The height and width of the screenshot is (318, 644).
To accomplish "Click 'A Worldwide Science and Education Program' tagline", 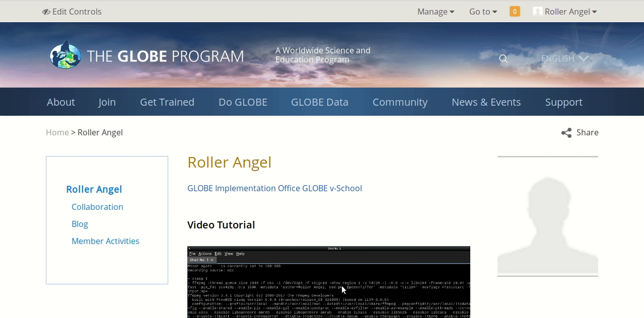I will [x=323, y=55].
